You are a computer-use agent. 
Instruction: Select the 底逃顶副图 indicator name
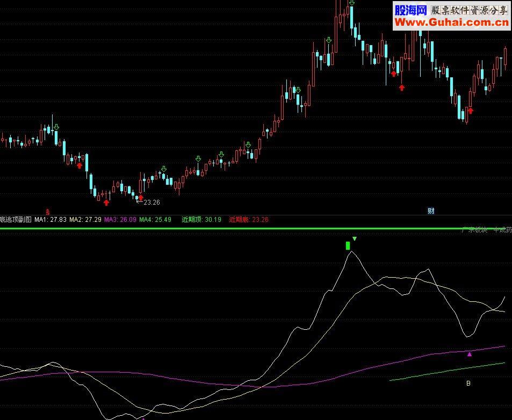[16, 220]
